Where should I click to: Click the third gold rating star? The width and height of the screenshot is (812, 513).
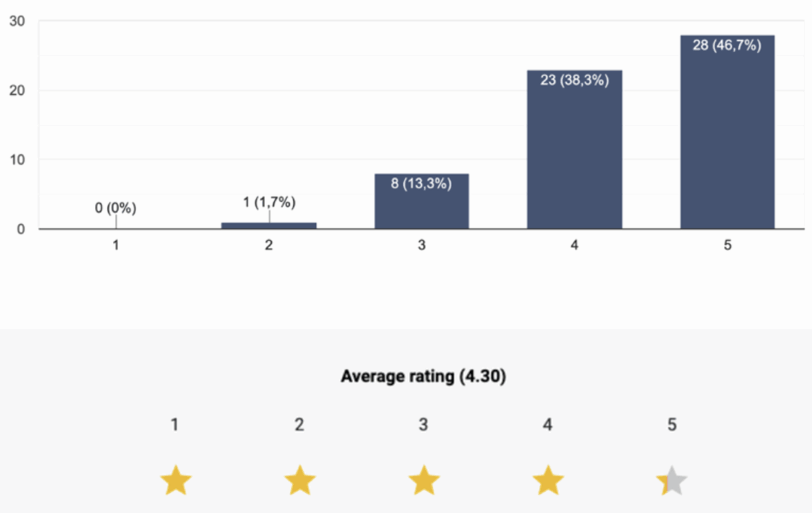pyautogui.click(x=424, y=481)
